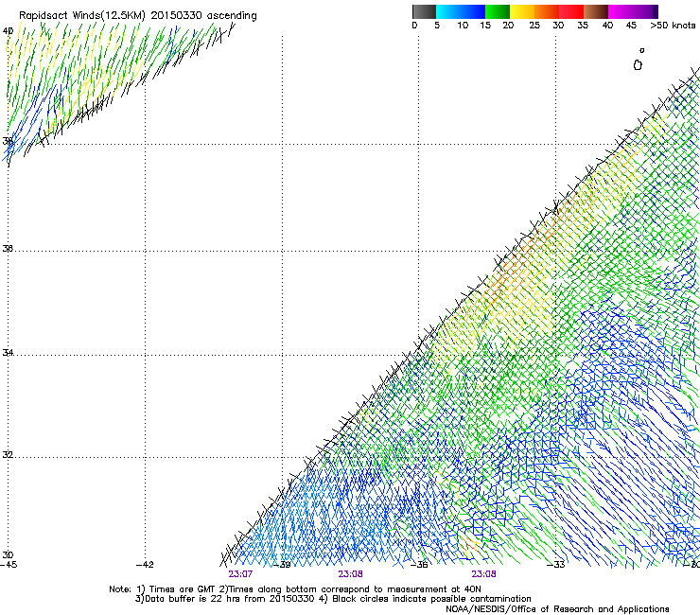Click the green 15-20 knots color segment
700x615 pixels.
click(x=498, y=11)
